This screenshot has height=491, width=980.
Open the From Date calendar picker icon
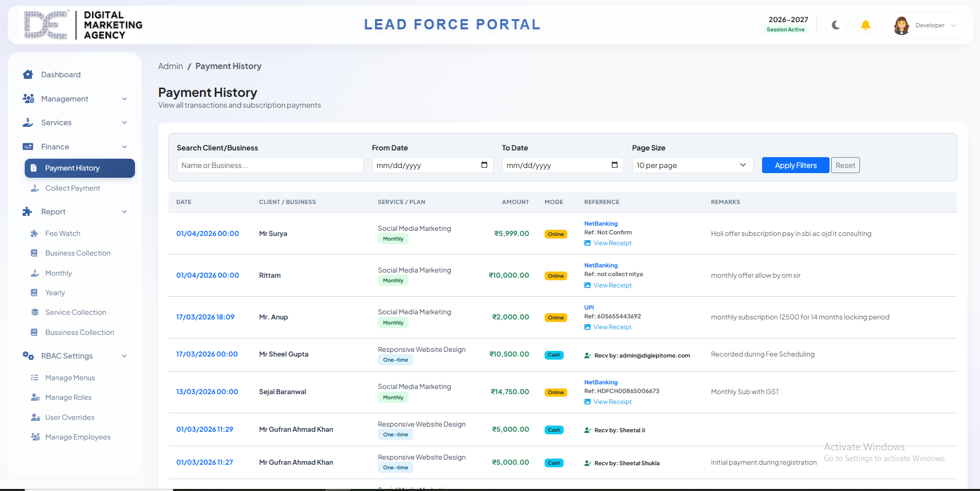point(484,165)
